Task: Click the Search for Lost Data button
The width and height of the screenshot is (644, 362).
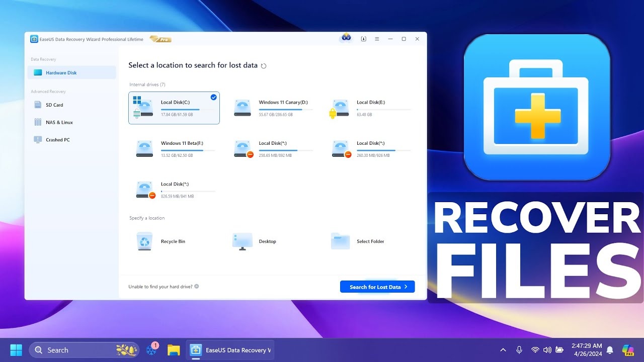Action: (x=377, y=287)
